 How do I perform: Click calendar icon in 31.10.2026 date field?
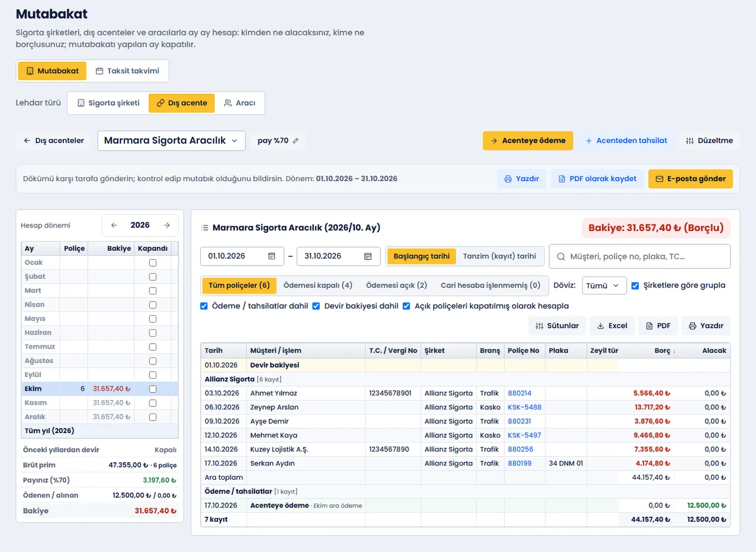click(x=368, y=256)
